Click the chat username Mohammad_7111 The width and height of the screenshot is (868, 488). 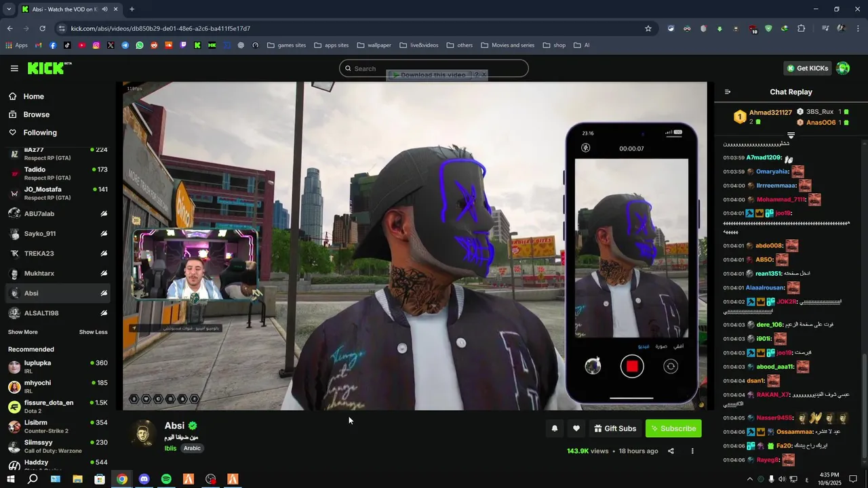[x=781, y=199]
